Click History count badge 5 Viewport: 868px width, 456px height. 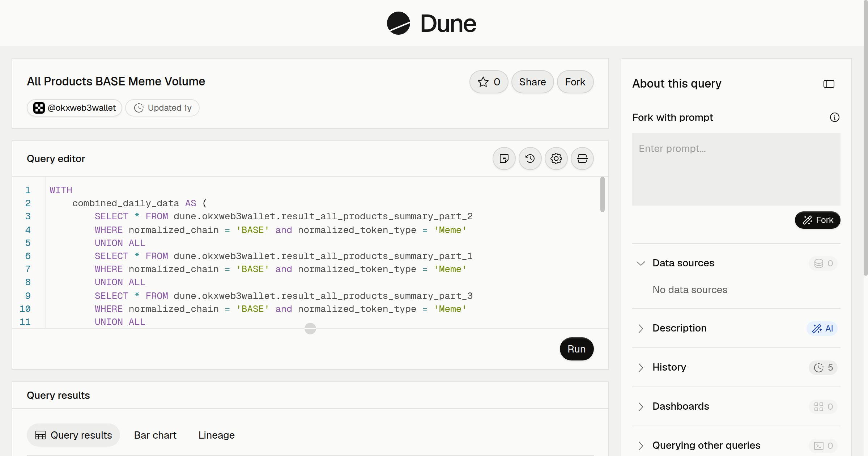click(823, 367)
